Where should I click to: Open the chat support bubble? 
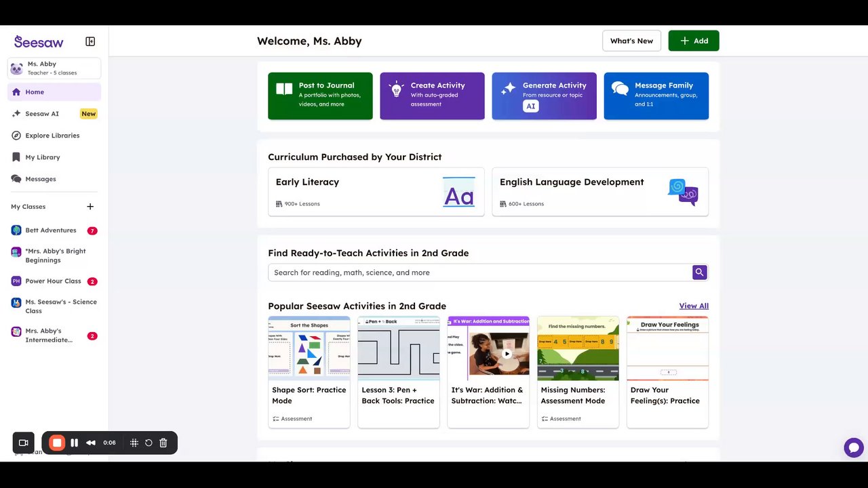(854, 447)
